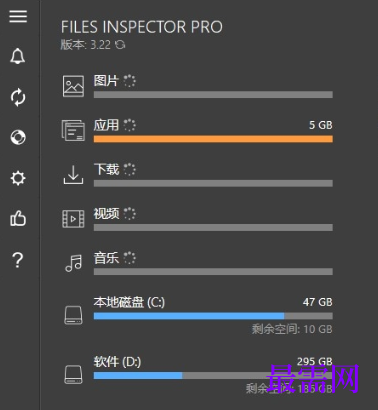
Task: Open the lifebuoy support icon
Action: pos(18,137)
